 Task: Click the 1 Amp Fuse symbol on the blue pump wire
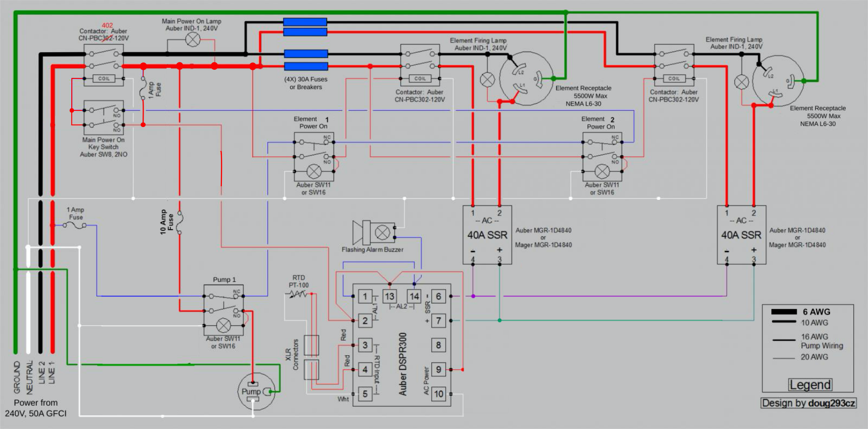pos(76,226)
